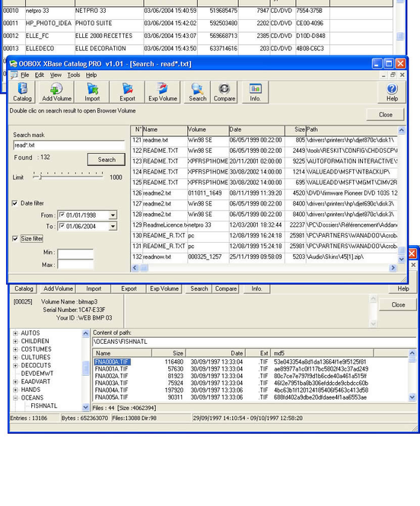Click the document icon left of File menu
The height and width of the screenshot is (506, 420).
coord(14,75)
